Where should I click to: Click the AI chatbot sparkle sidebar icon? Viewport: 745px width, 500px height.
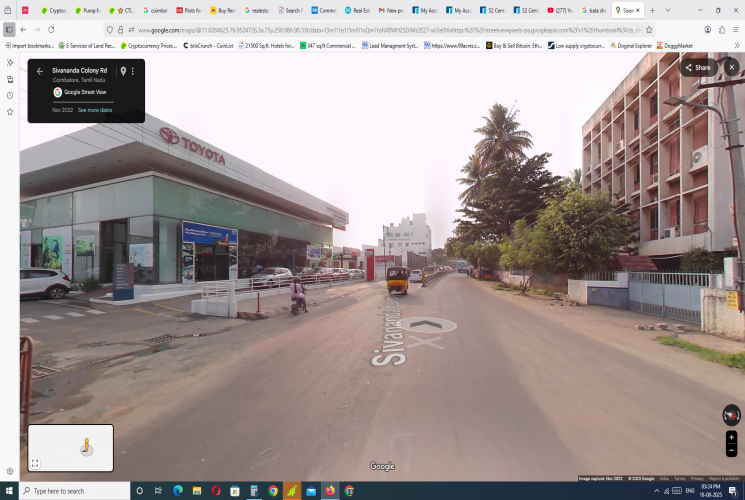10,62
